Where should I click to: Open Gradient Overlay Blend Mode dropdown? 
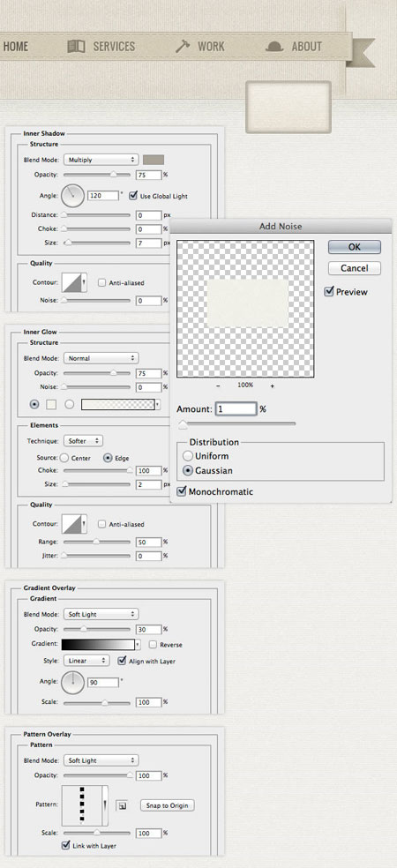click(101, 614)
